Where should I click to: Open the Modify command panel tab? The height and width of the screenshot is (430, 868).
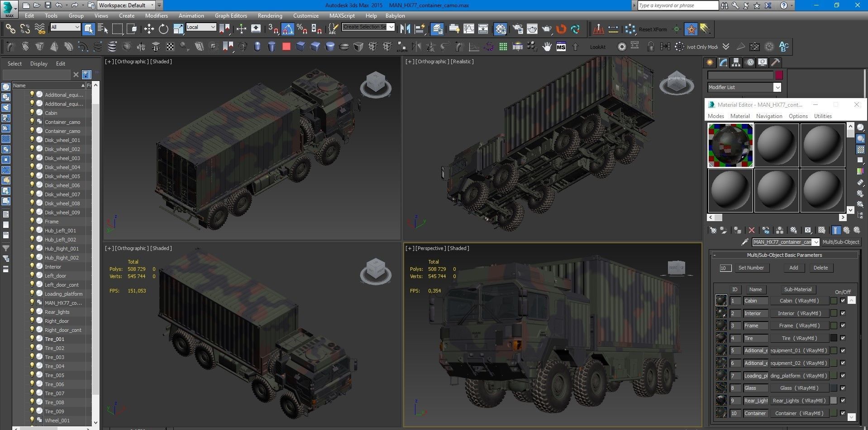(x=723, y=62)
